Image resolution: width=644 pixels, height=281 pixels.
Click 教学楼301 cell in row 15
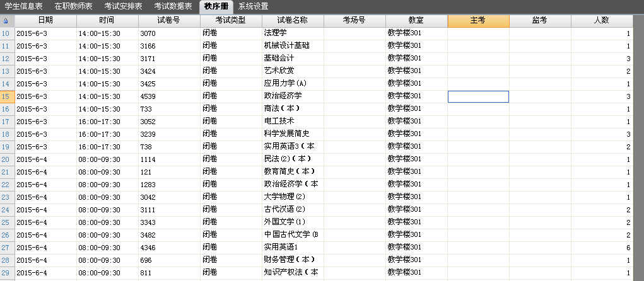(x=416, y=97)
